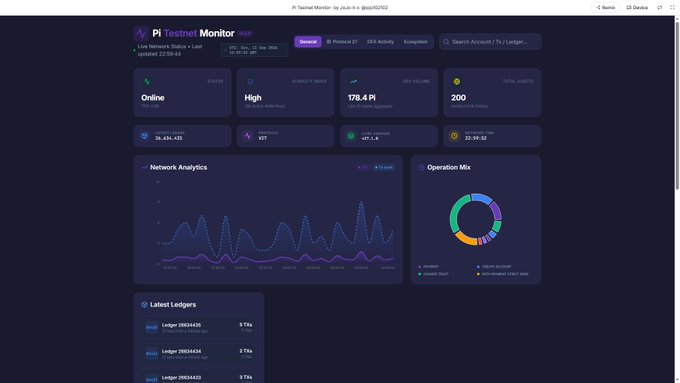Click the Ledger 26634435 block badge
The image size is (680, 383).
pyautogui.click(x=152, y=327)
